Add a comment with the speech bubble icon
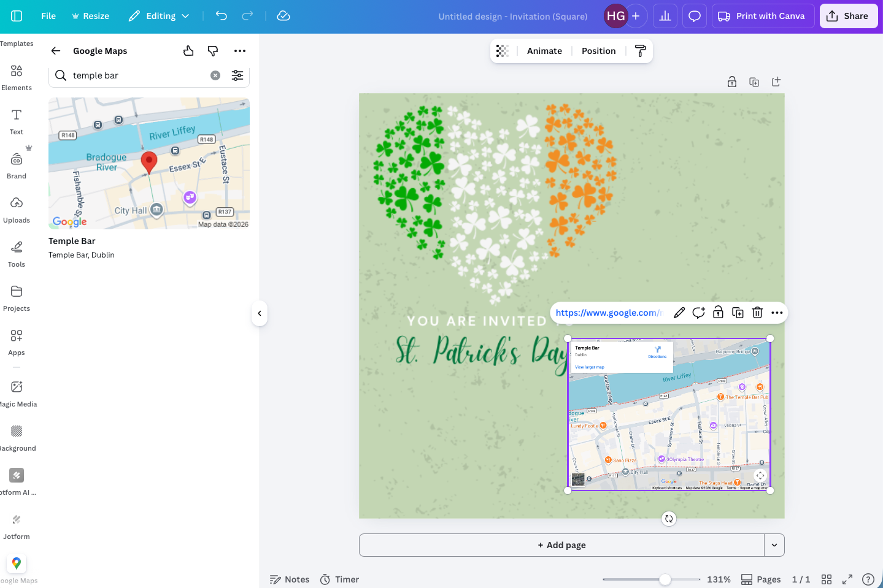Screen dimensions: 883x588 click(694, 16)
